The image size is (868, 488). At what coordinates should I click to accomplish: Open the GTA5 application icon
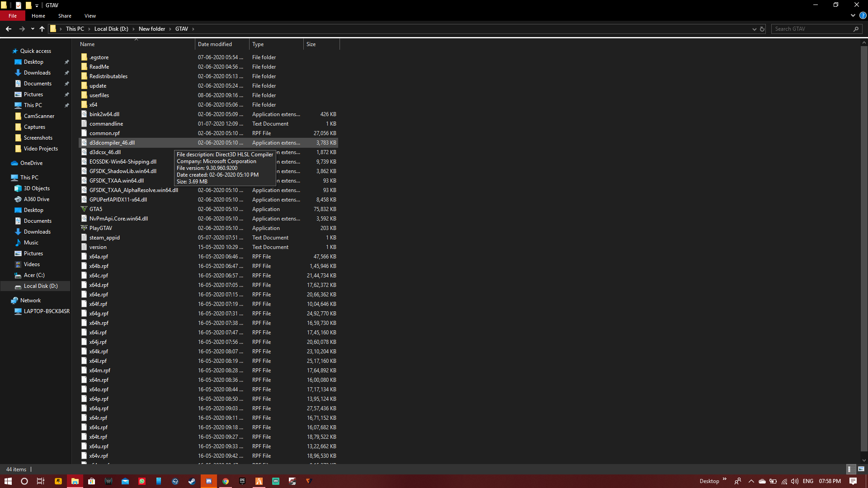click(84, 209)
